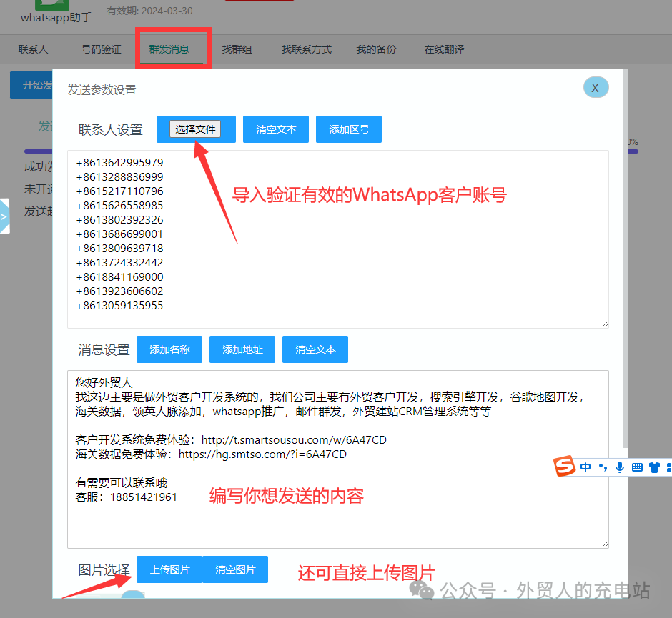Click the 有需要可以联系哦 line

[x=122, y=483]
